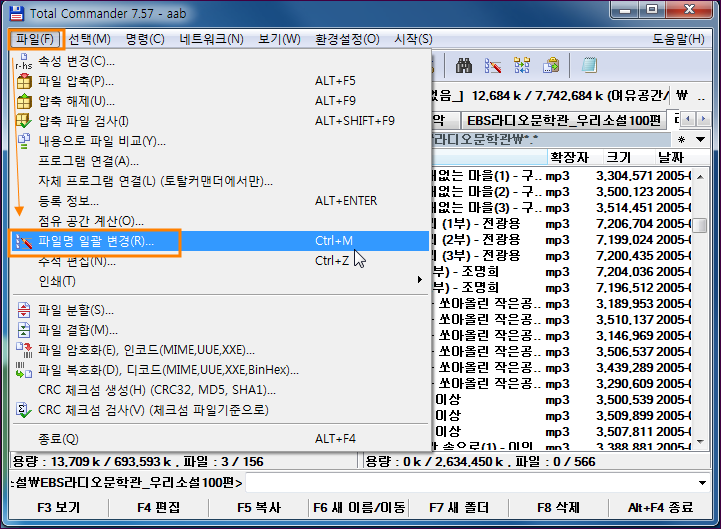Open the 명령(C) menu
Viewport: 721px width, 529px height.
(x=145, y=39)
